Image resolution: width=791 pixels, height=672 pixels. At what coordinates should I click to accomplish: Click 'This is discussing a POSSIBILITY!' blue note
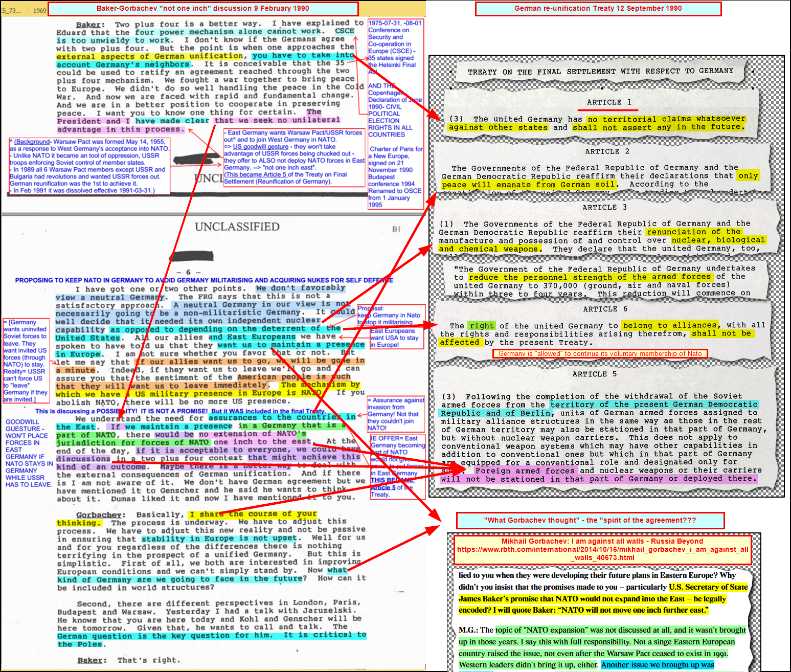pos(180,411)
